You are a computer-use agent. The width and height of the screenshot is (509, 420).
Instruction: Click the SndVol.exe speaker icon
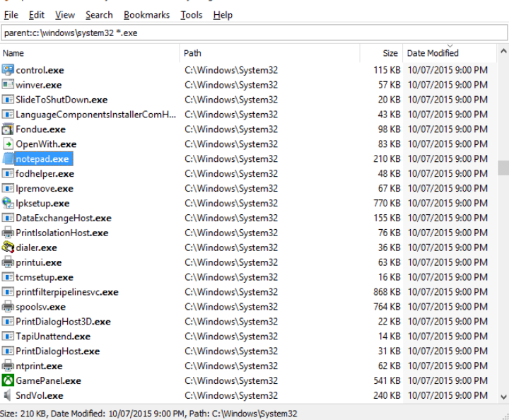[x=8, y=395]
